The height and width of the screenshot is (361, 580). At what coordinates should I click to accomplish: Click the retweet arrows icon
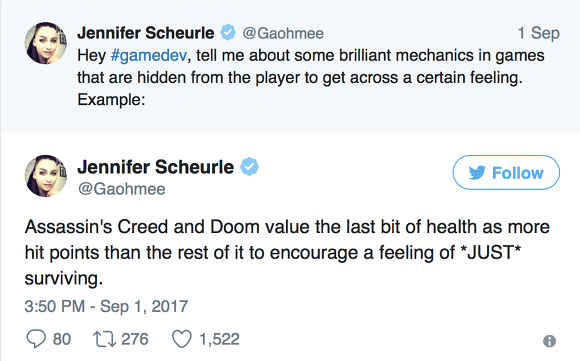(104, 339)
